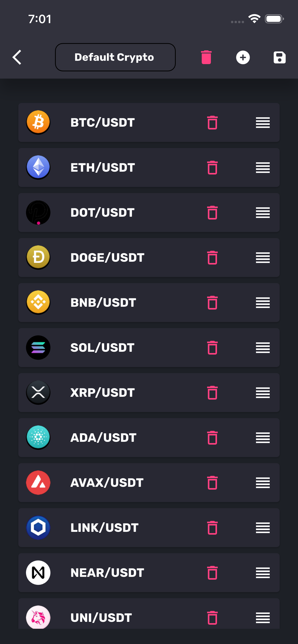Tap the Ethereum coin logo
Screen dimensions: 298x644
(x=38, y=167)
